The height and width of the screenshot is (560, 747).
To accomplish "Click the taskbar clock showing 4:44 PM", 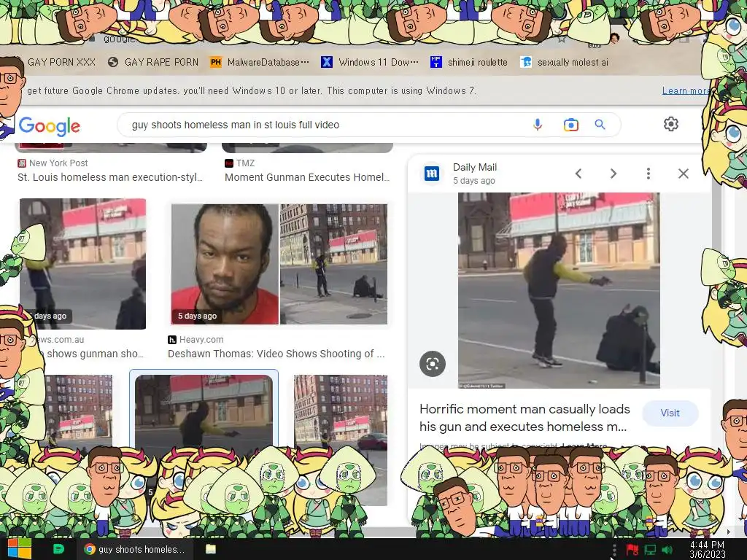I will 707,550.
